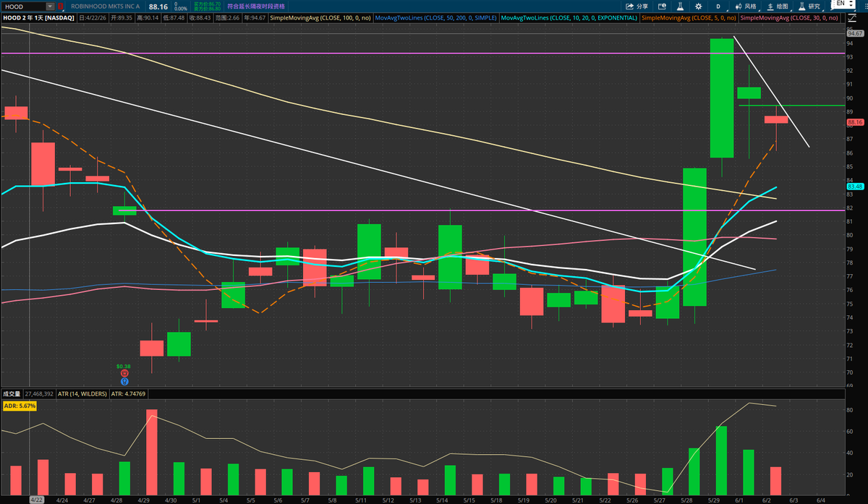The height and width of the screenshot is (504, 868).
Task: Click the 88.16 last price readout
Action: 158,6
